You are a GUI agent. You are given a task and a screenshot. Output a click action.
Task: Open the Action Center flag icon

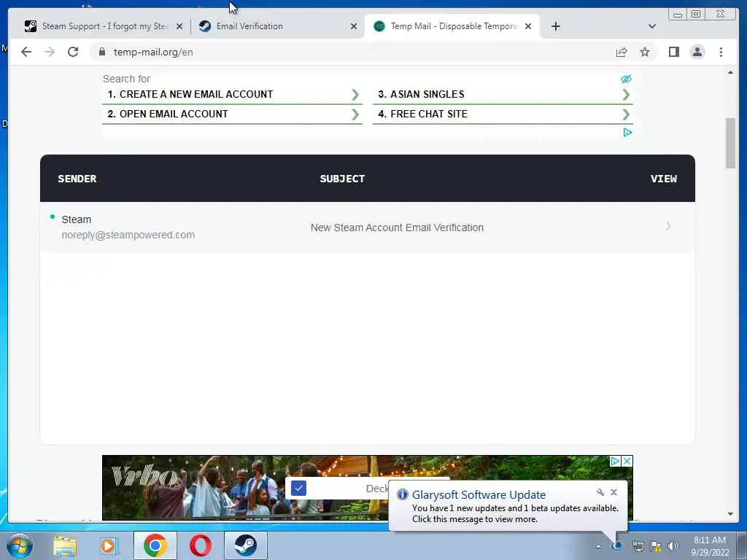point(656,546)
